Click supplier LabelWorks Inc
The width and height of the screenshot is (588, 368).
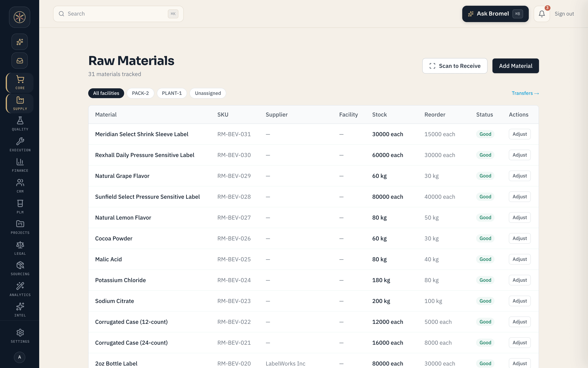coord(285,364)
